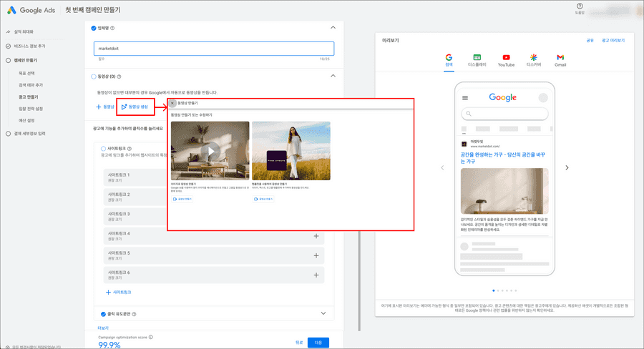Click help icon beside 클릭 유도문안
This screenshot has height=349, width=644.
(x=135, y=314)
